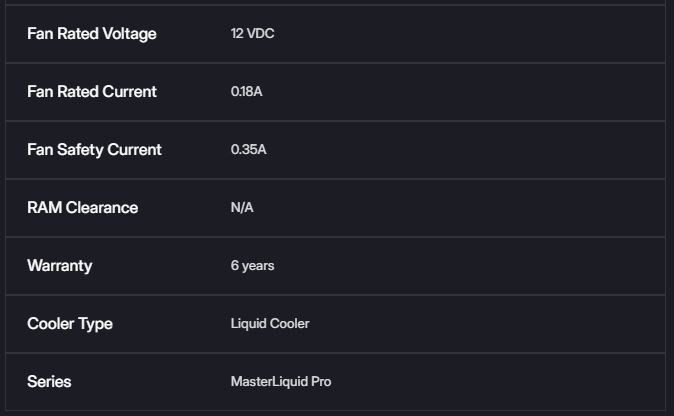This screenshot has height=416, width=674.
Task: Select the 12 VDC value
Action: [x=252, y=34]
